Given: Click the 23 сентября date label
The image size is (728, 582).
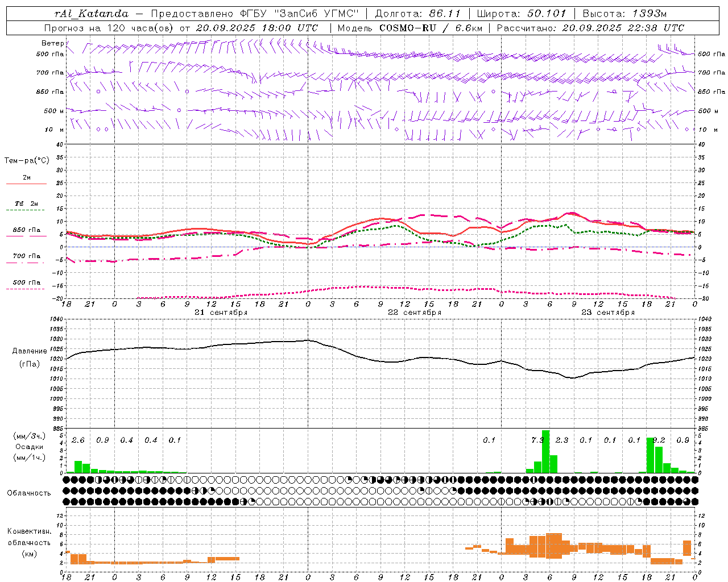Looking at the screenshot, I should pyautogui.click(x=608, y=313).
